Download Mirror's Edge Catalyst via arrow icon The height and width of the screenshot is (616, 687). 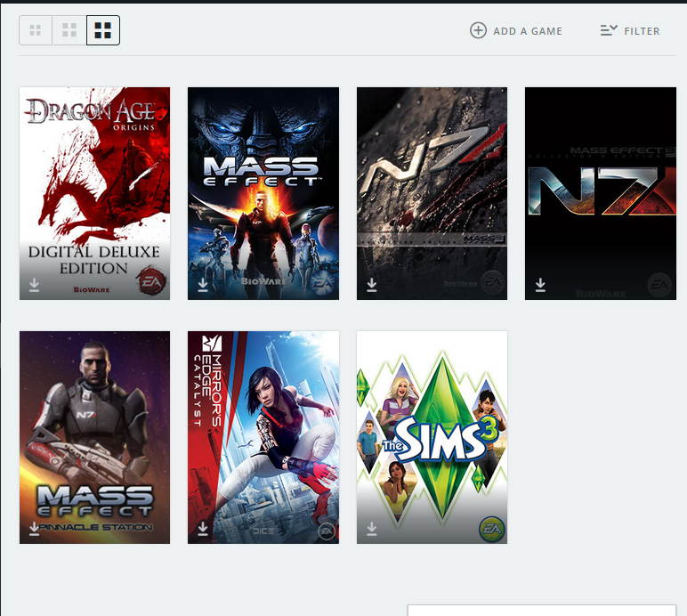click(x=203, y=529)
